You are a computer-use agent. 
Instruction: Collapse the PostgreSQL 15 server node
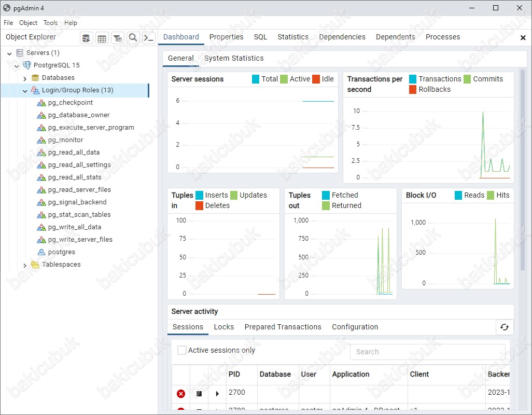pyautogui.click(x=17, y=66)
